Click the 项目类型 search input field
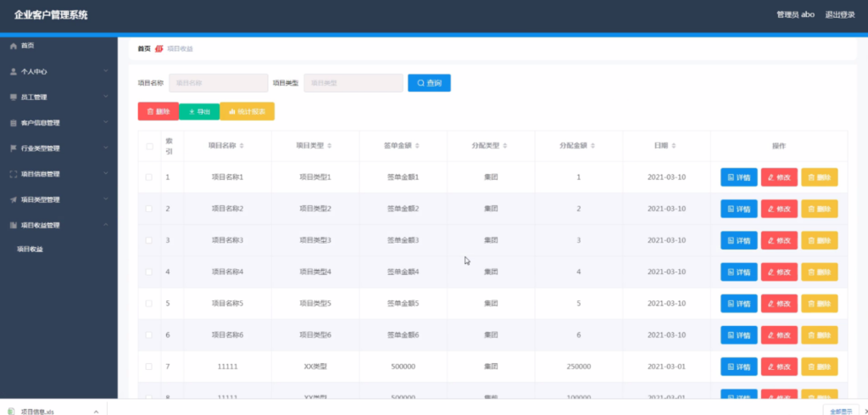868x415 pixels. (x=353, y=83)
